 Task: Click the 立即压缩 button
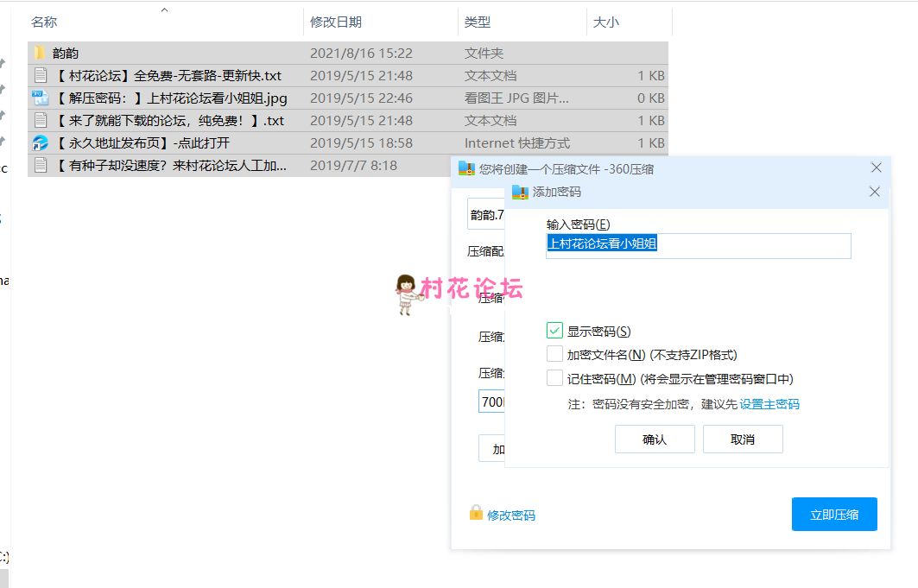834,515
